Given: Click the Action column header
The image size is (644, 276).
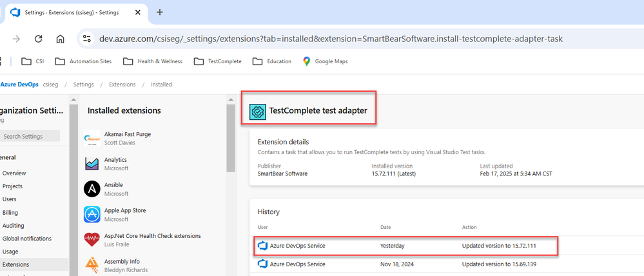Looking at the screenshot, I should click(469, 227).
